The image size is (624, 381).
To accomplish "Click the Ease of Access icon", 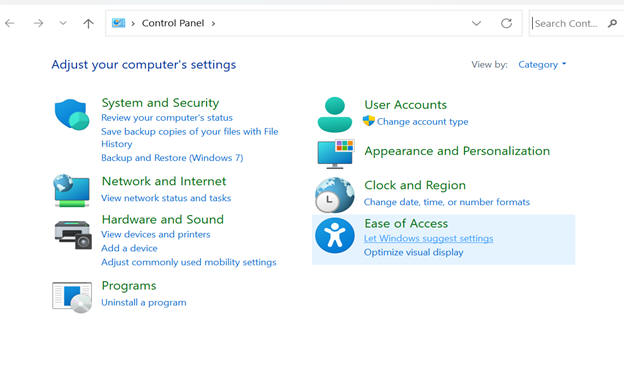I will [x=335, y=235].
